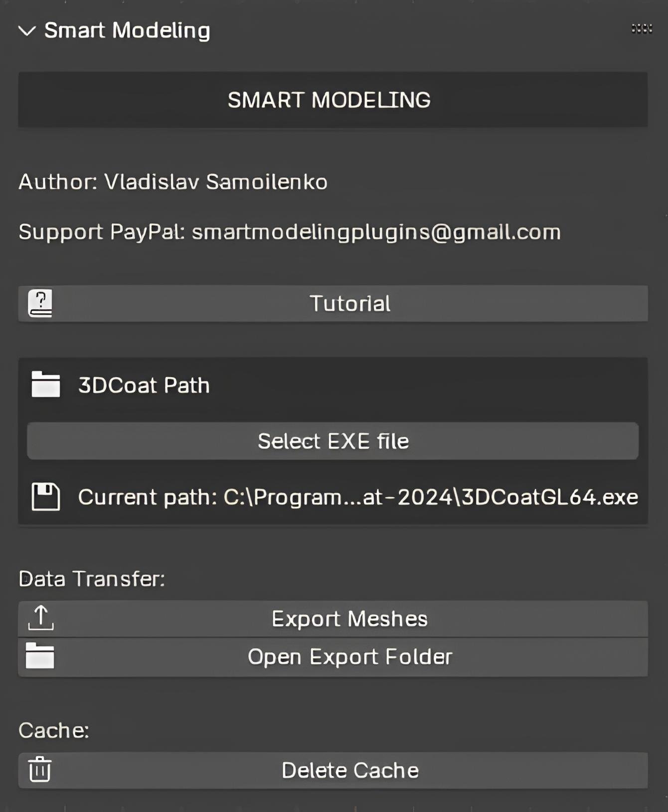The height and width of the screenshot is (812, 668).
Task: Click the current path showing 3DCoatGL64.exe
Action: tap(357, 497)
